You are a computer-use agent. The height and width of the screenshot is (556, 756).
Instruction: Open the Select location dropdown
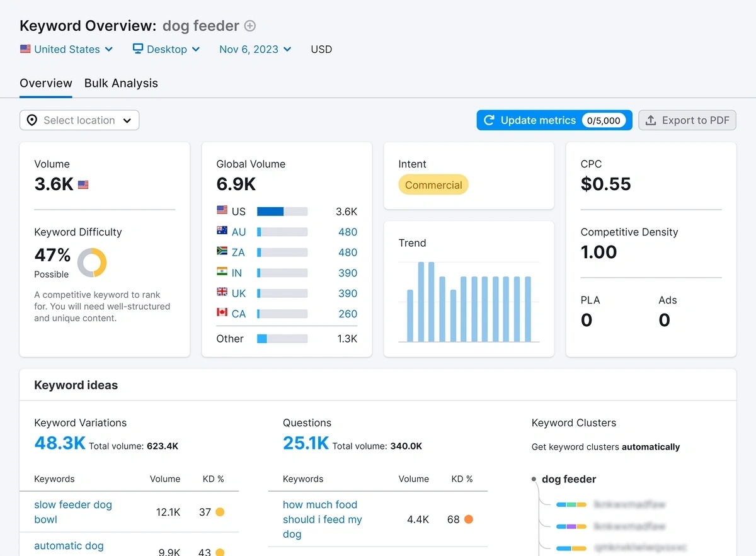79,120
